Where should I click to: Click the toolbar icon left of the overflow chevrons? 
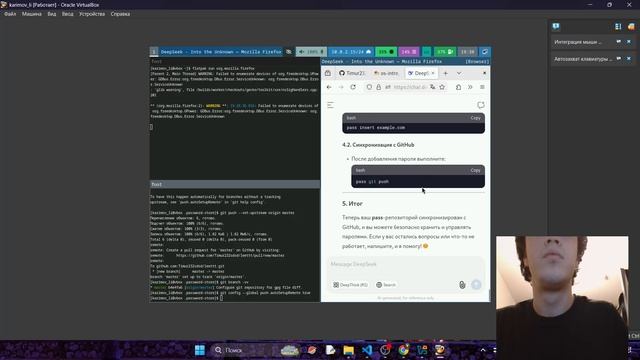coord(458,87)
